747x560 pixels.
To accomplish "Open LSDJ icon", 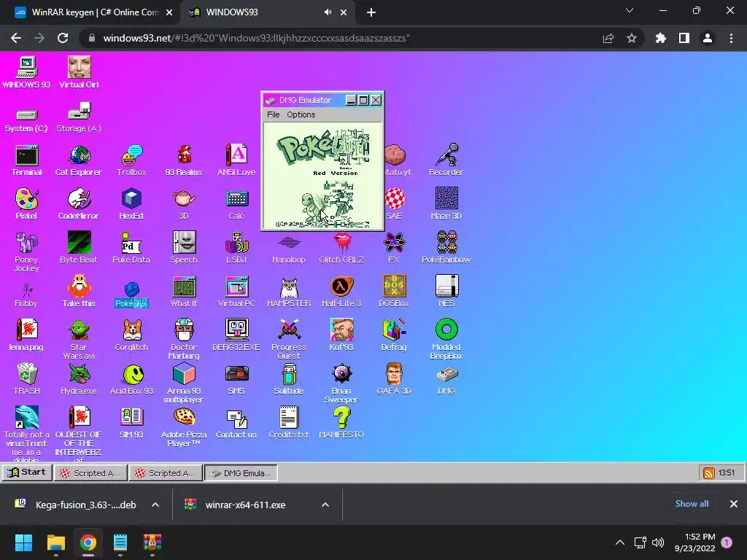I will pyautogui.click(x=236, y=248).
